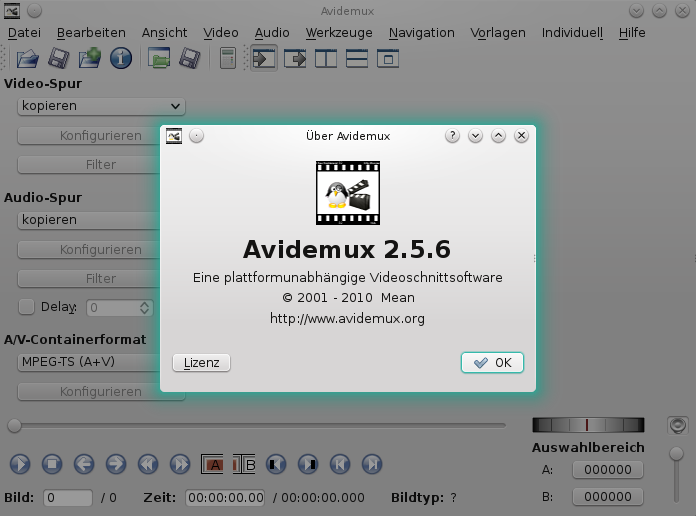This screenshot has height=516, width=696.
Task: Click the timeline seek slider handle
Action: click(14, 425)
